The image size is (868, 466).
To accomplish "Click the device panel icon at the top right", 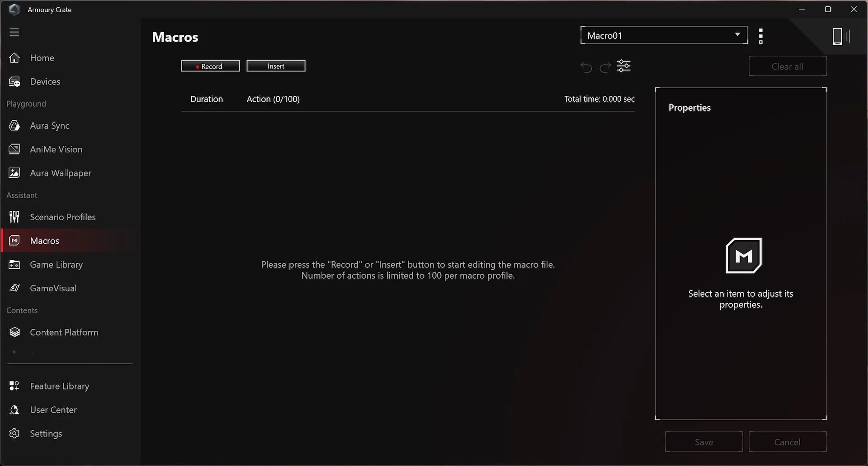I will [841, 37].
